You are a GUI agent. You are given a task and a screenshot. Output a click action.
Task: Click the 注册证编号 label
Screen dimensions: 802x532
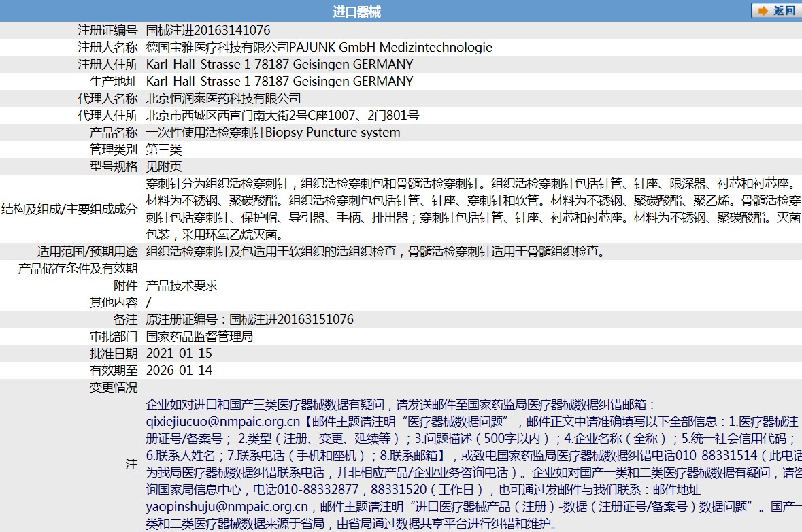click(107, 30)
